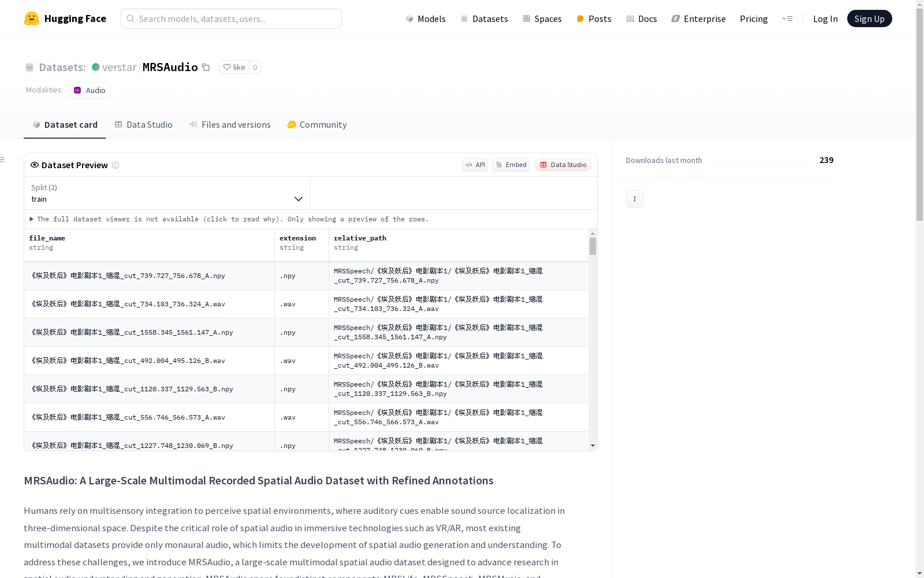Viewport: 924px width, 578px height.
Task: Go to Datasets in the navbar
Action: point(484,18)
